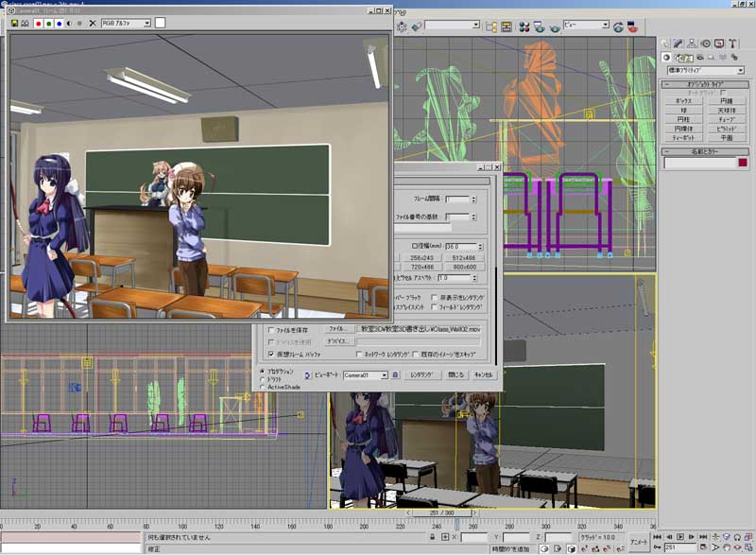Click the object name input field
This screenshot has height=556, width=756.
(x=700, y=164)
